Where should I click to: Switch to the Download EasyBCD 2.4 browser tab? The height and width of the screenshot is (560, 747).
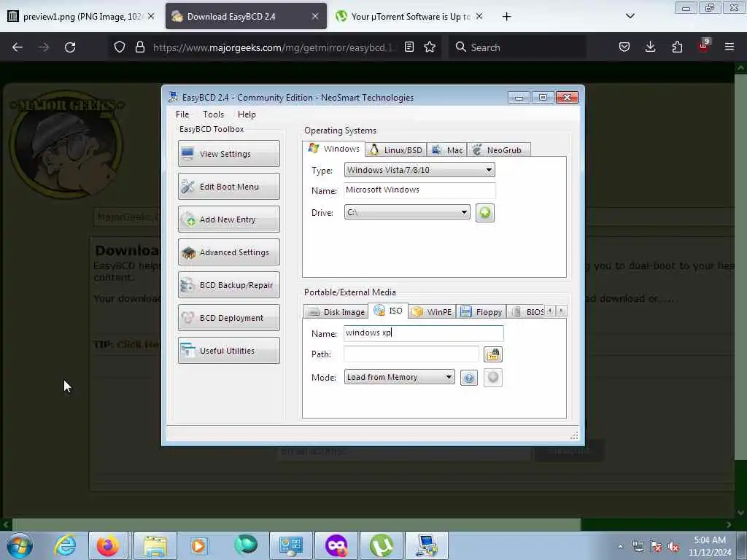(x=246, y=17)
